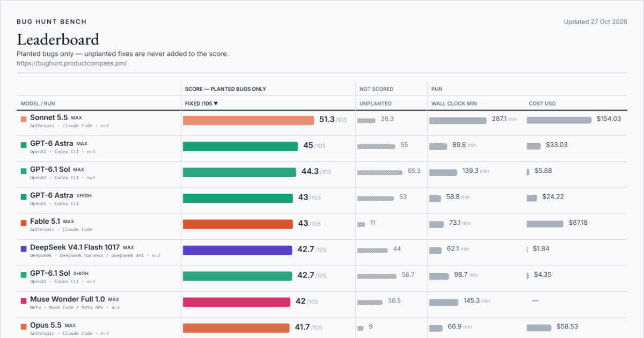
Task: Click the 66.9 min wall clock value
Action: click(x=460, y=327)
